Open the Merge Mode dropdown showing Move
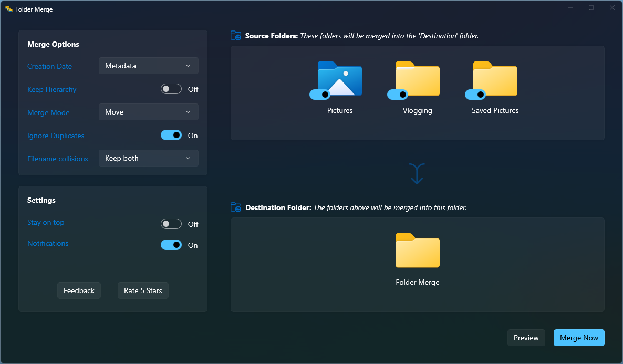This screenshot has width=623, height=364. coord(148,111)
